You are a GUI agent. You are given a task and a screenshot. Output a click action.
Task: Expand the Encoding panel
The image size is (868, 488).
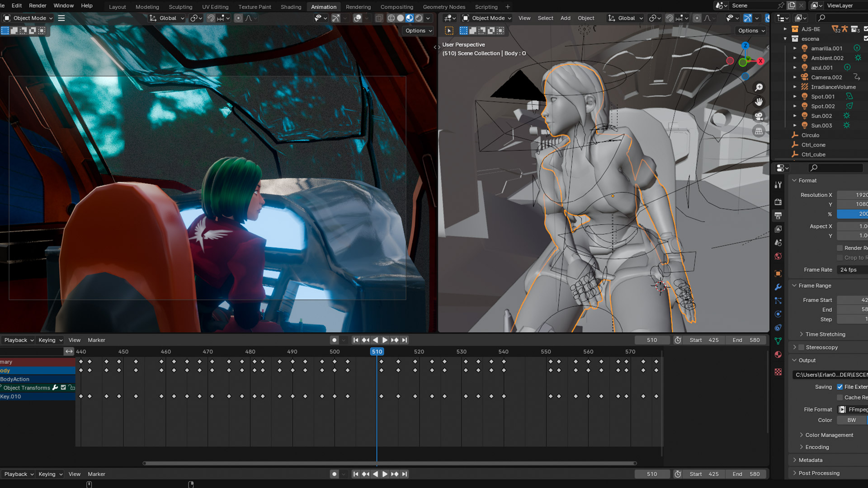tap(817, 447)
